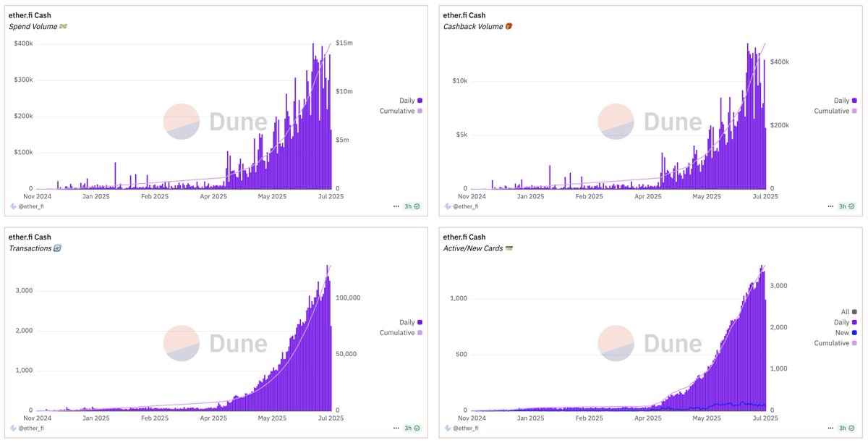Open three-dot menu in Active/New Cards panel

(x=830, y=429)
